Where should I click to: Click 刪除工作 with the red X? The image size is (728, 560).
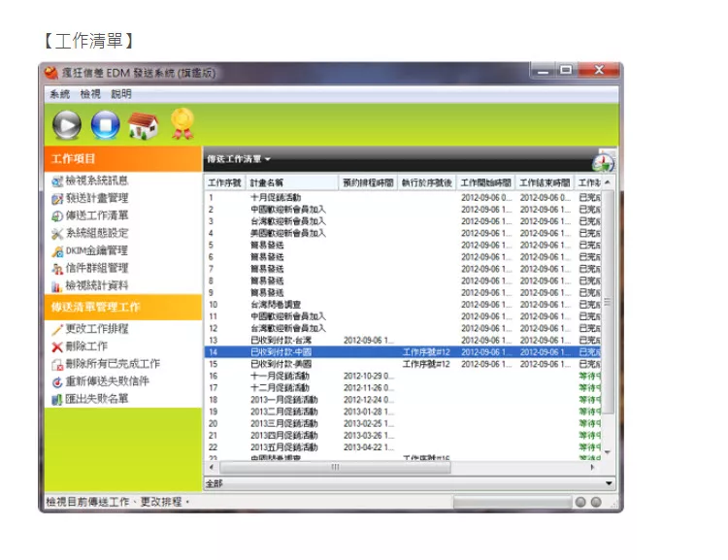(x=85, y=346)
